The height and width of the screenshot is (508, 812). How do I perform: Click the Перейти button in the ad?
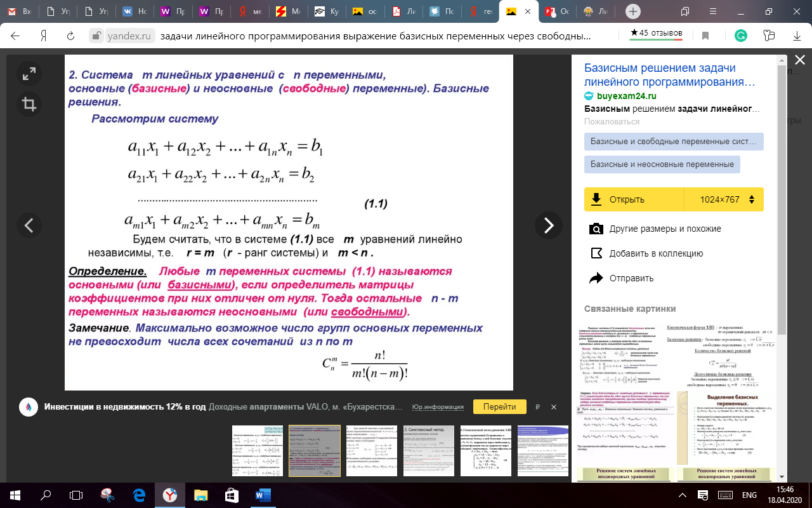coord(499,407)
